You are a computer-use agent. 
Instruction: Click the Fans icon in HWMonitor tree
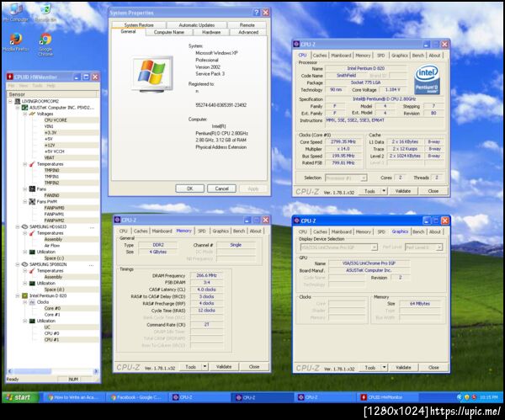tap(32, 189)
